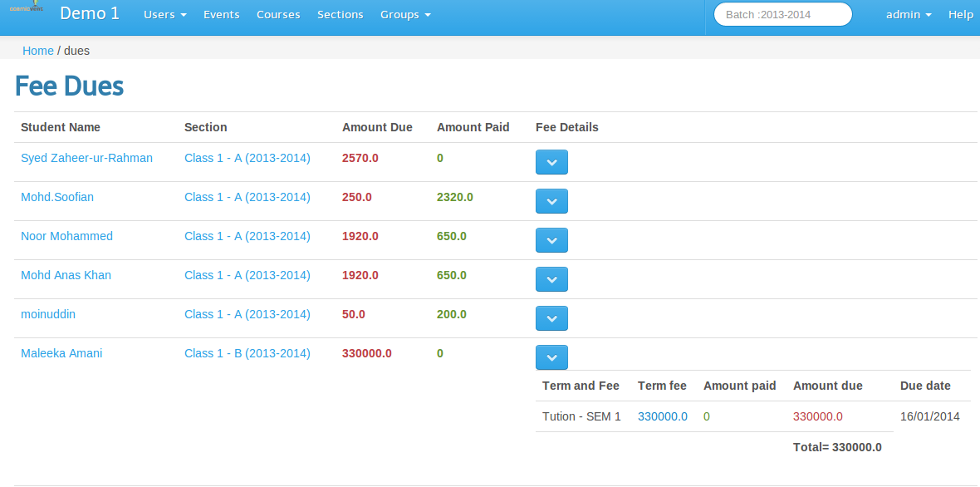Click the Tution - SEM 1 term entry

click(582, 416)
